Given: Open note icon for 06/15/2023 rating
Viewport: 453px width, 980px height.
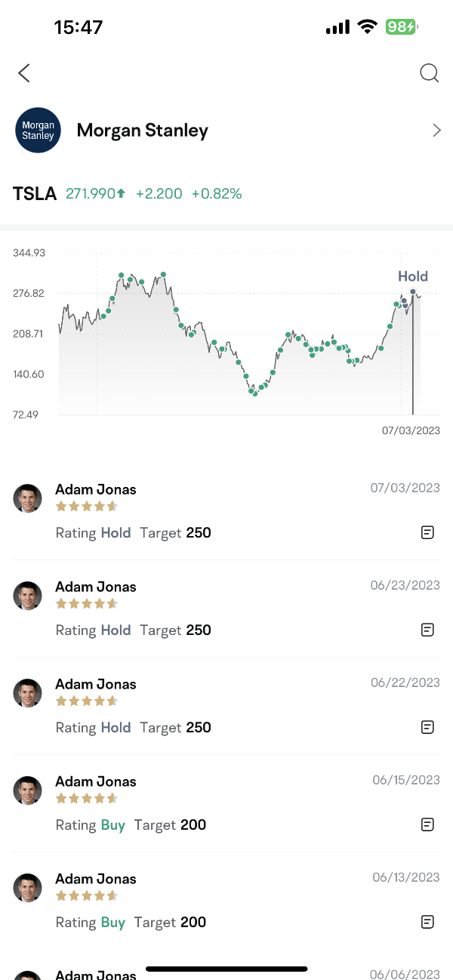Looking at the screenshot, I should tap(427, 825).
